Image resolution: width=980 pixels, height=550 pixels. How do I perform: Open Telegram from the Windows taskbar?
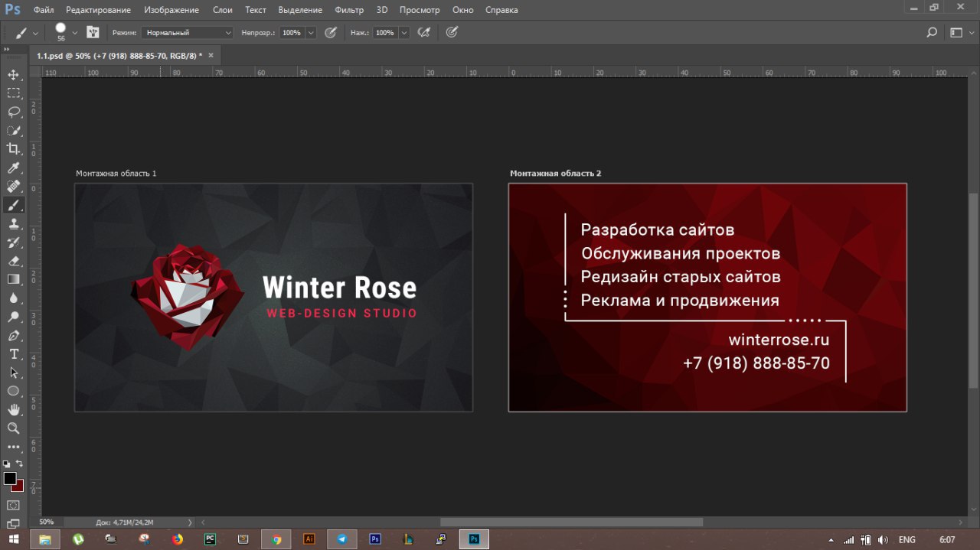[342, 539]
